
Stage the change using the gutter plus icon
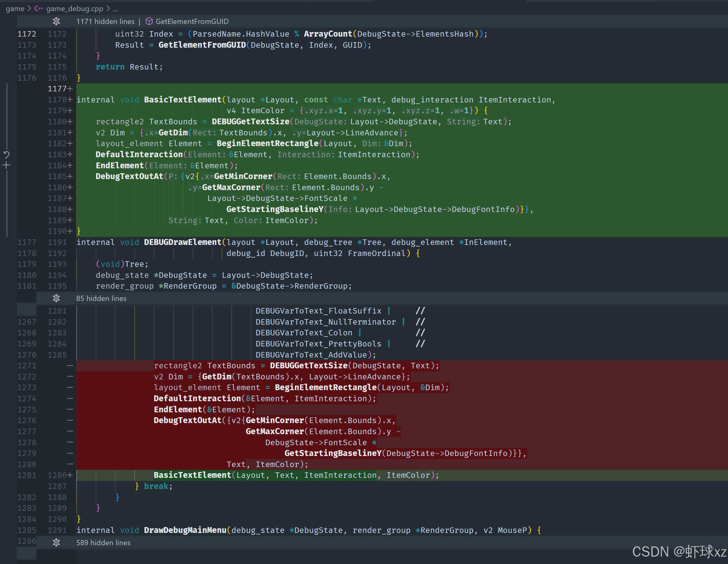pos(6,165)
